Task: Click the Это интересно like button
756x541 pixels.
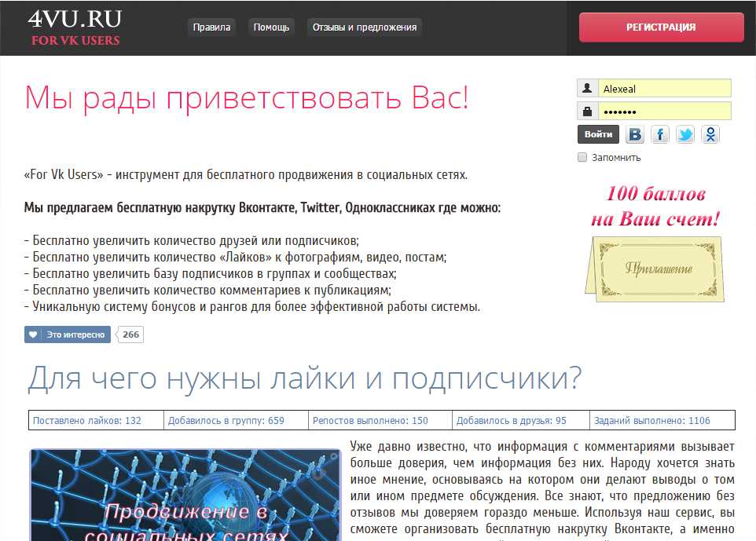Action: [x=68, y=334]
